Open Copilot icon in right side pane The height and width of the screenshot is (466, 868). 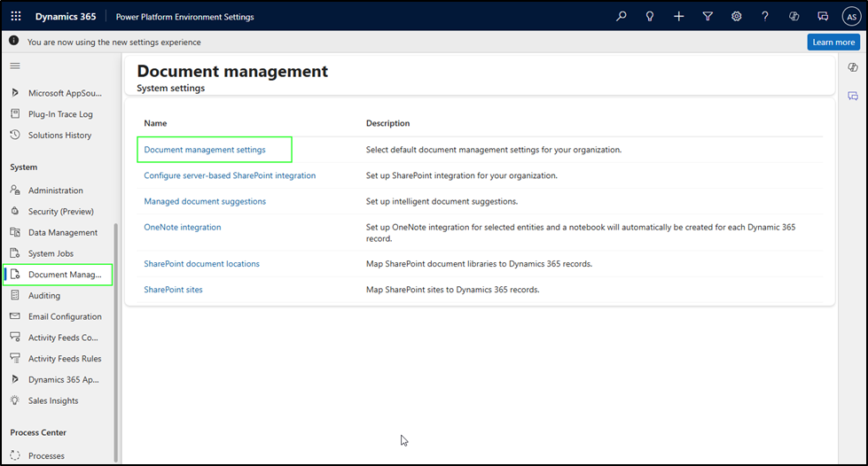click(853, 67)
